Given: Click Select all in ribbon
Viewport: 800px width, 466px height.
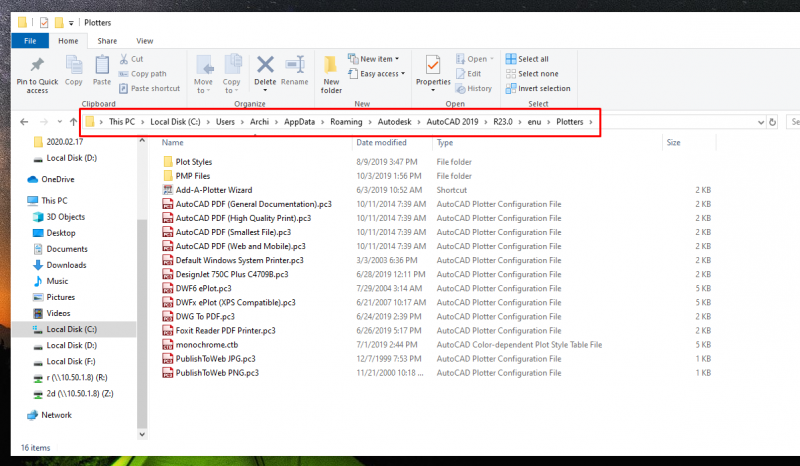Looking at the screenshot, I should (527, 59).
